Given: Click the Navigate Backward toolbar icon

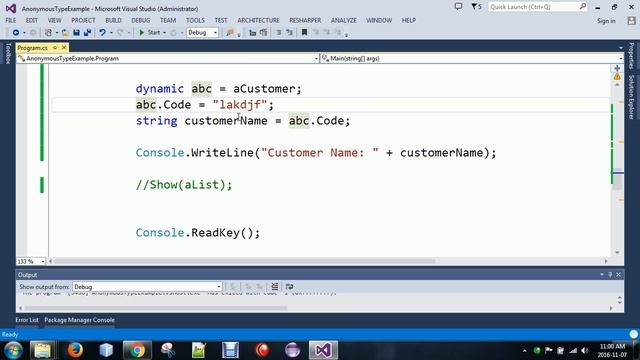Looking at the screenshot, I should [x=16, y=32].
